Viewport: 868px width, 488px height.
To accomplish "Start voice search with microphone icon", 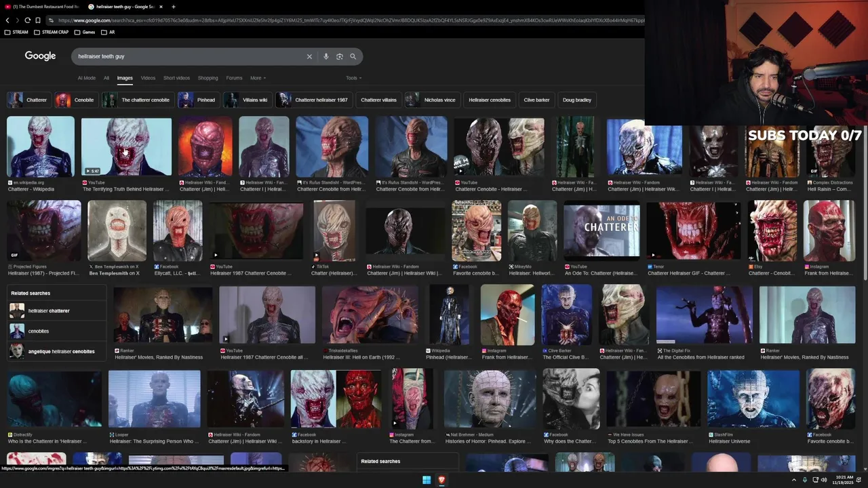I will coord(326,56).
